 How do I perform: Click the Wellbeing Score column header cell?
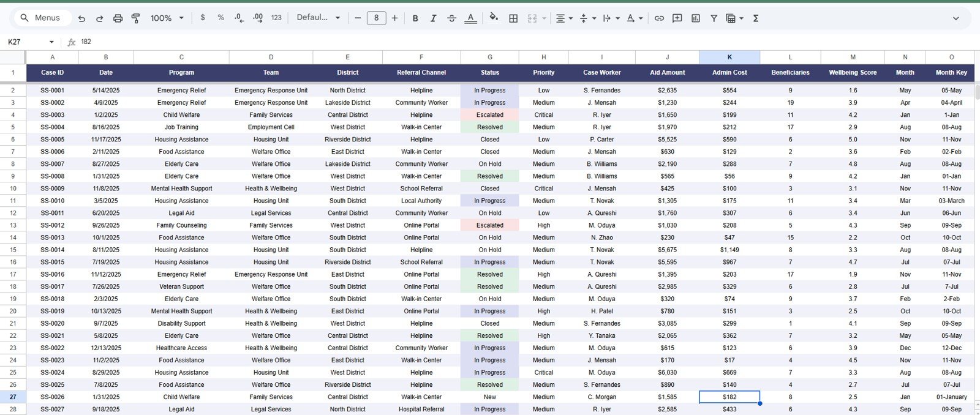click(x=853, y=72)
